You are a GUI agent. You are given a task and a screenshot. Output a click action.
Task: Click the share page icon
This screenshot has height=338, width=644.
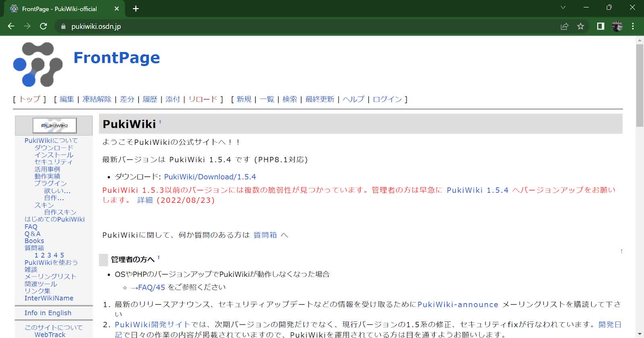tap(564, 27)
